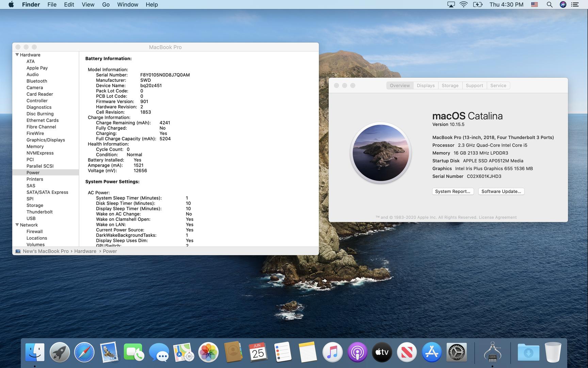Image resolution: width=588 pixels, height=368 pixels.
Task: Select Graphics/Displays in the sidebar
Action: 46,140
